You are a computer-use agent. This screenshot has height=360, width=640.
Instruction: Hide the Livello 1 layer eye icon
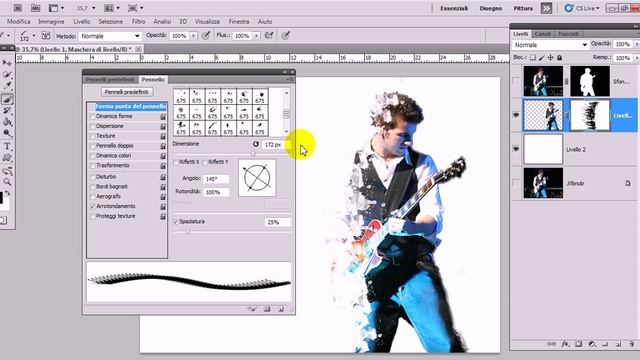516,115
